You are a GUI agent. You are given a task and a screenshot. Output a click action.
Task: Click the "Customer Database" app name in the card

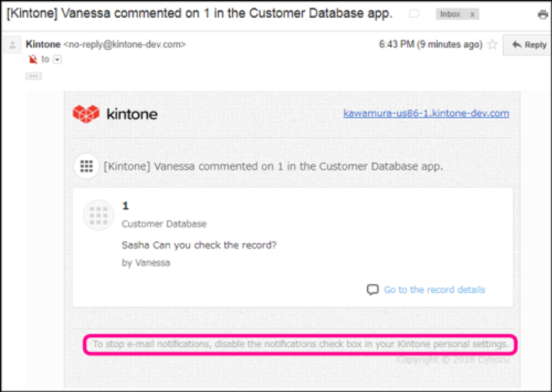(164, 224)
